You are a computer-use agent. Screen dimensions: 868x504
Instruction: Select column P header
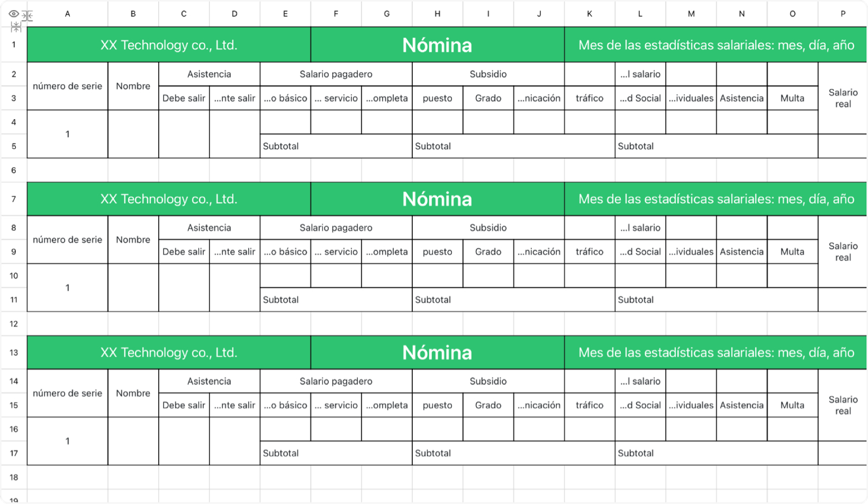pyautogui.click(x=843, y=14)
